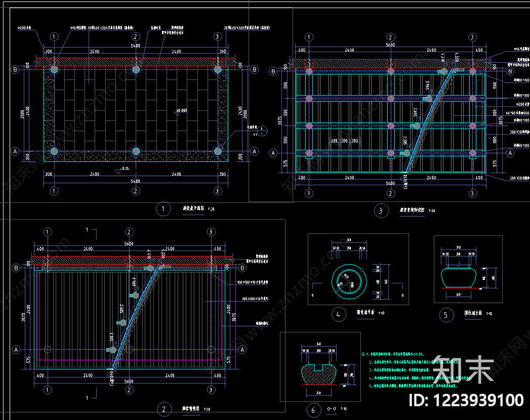Click the detail callout bubble right of floor plan
The width and height of the screenshot is (530, 420).
coord(262,131)
